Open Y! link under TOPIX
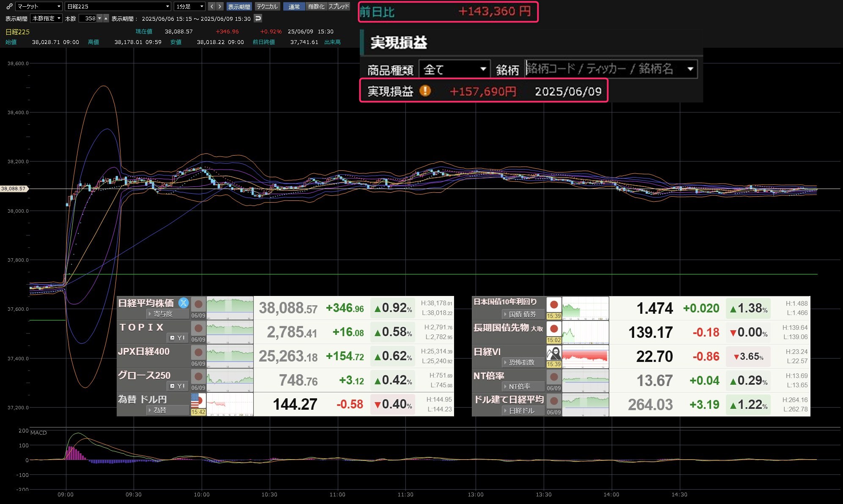This screenshot has height=504, width=843. point(178,338)
